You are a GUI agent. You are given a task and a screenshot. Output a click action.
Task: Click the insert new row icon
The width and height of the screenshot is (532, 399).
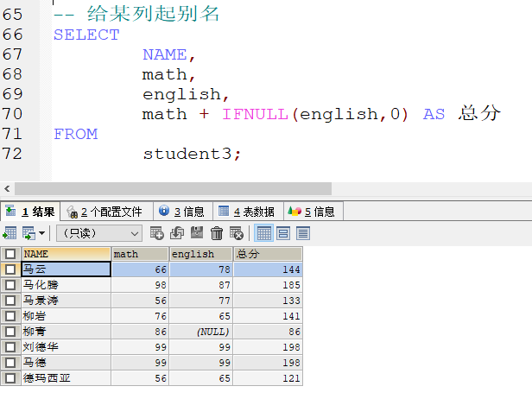tap(157, 233)
